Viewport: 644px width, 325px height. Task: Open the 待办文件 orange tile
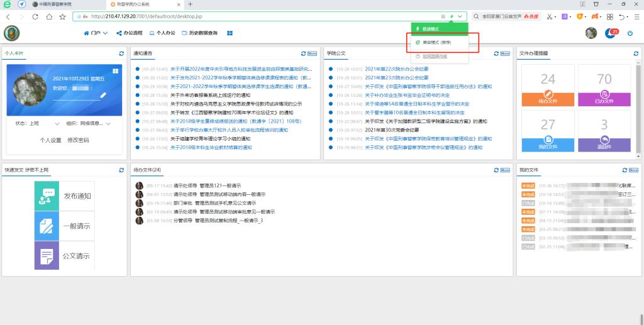(x=548, y=85)
